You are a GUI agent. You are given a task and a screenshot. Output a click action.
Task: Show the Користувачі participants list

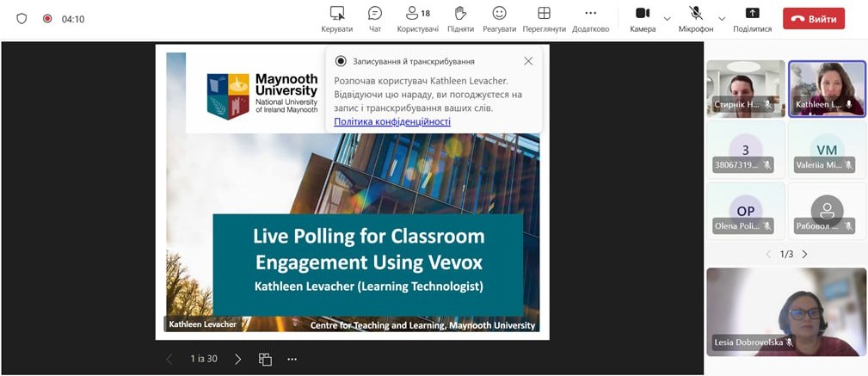pos(418,19)
